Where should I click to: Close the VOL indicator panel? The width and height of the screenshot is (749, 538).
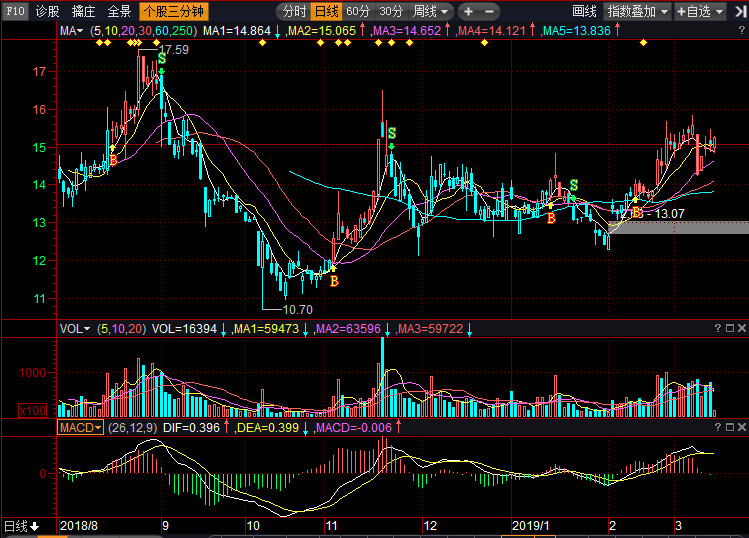coord(742,328)
